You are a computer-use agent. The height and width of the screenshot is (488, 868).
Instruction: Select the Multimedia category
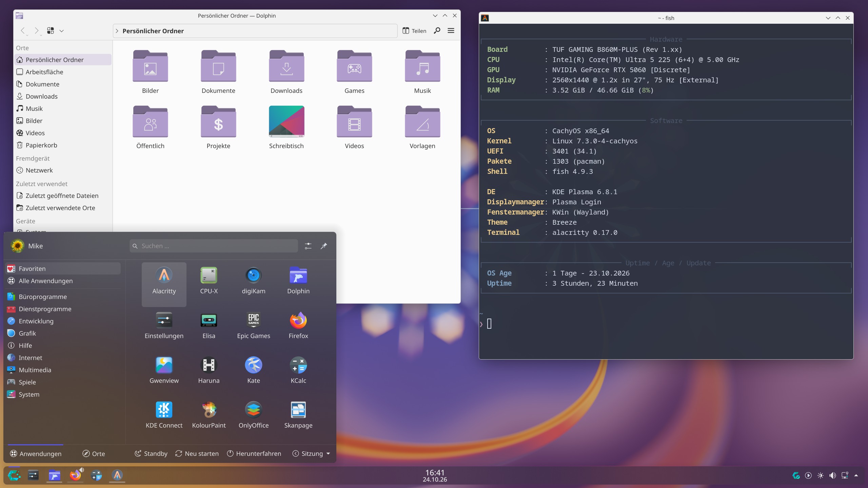click(63, 370)
